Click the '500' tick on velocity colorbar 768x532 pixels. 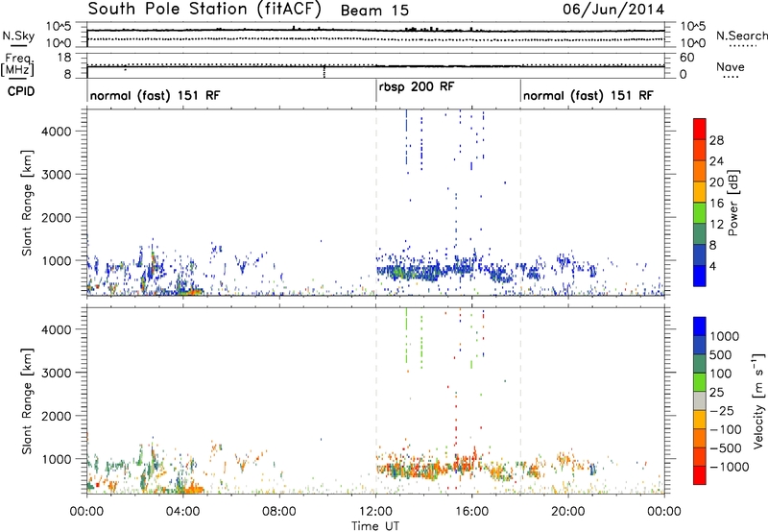pyautogui.click(x=721, y=354)
